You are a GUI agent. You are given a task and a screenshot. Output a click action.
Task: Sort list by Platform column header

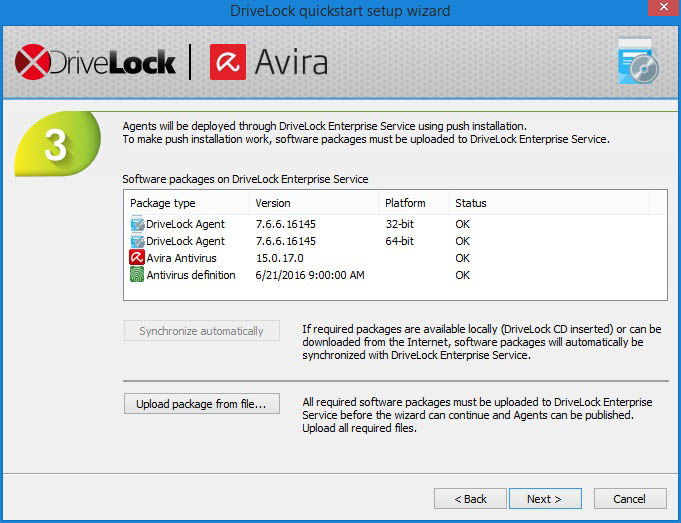[x=412, y=203]
